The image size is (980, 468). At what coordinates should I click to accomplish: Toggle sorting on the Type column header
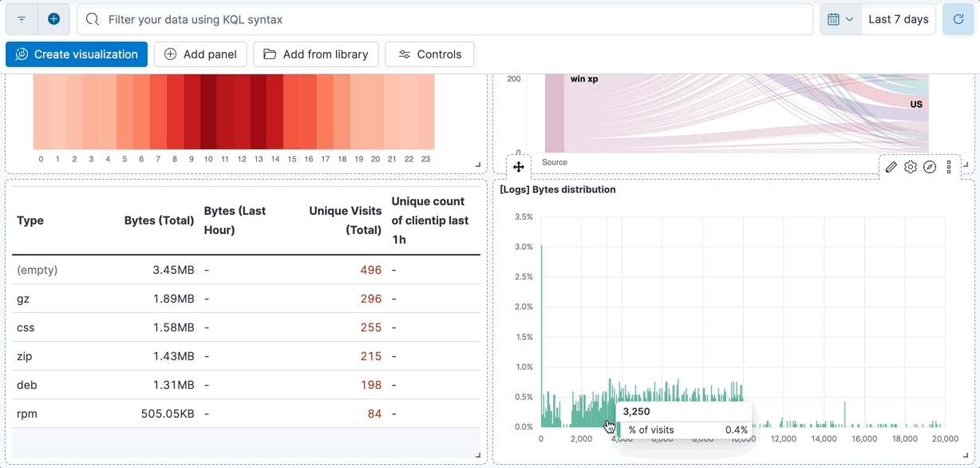point(30,220)
